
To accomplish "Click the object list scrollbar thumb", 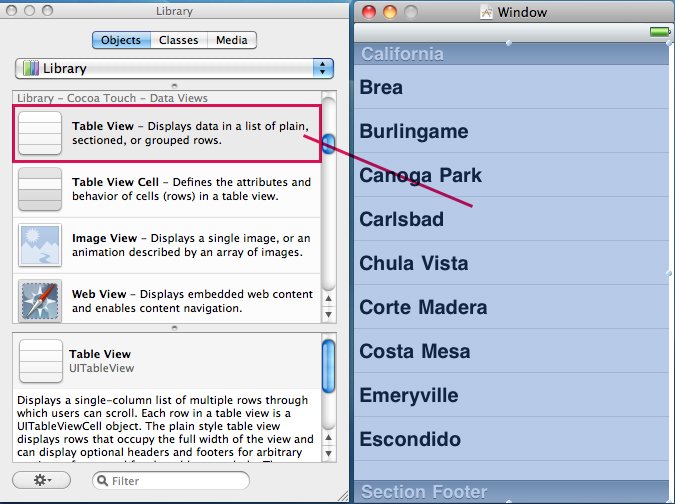I will click(x=328, y=144).
